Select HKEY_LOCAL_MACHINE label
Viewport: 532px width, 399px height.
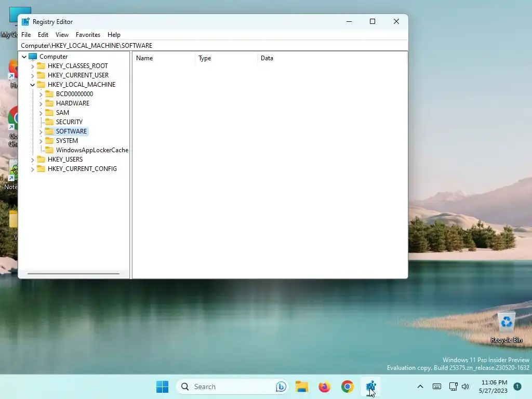click(x=82, y=85)
